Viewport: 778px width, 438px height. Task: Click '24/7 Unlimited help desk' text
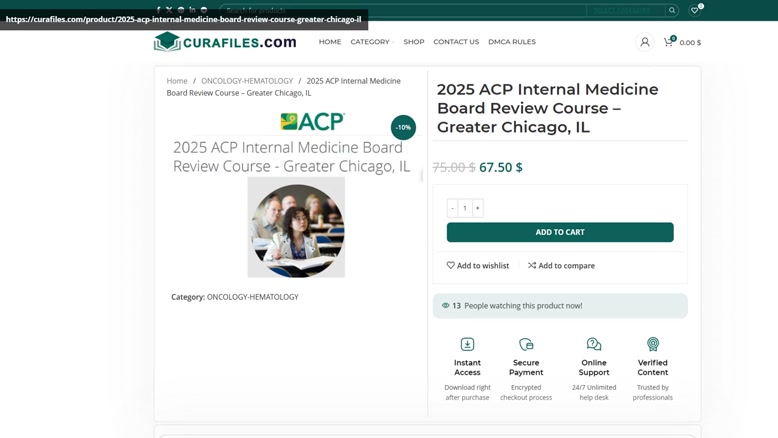594,392
